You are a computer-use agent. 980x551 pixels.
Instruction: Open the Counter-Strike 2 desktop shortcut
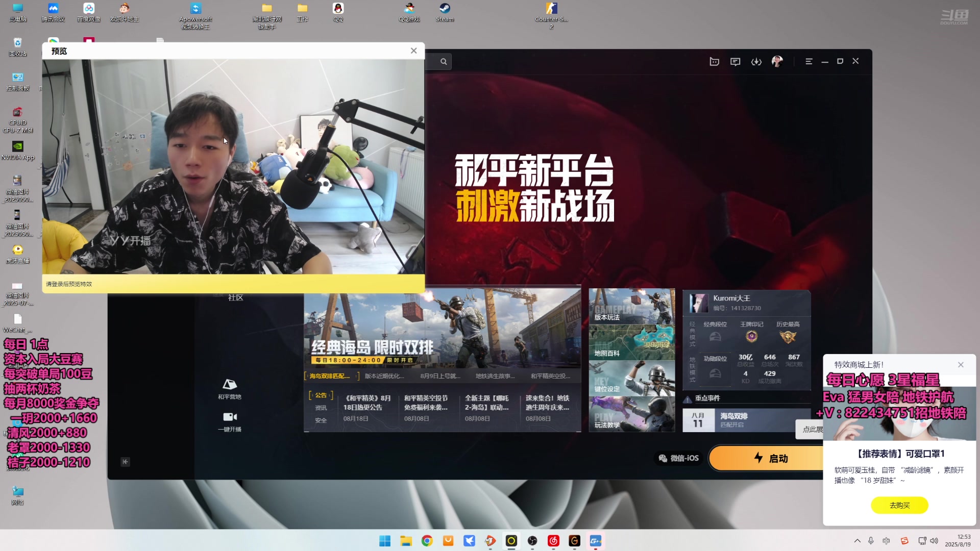click(x=551, y=16)
